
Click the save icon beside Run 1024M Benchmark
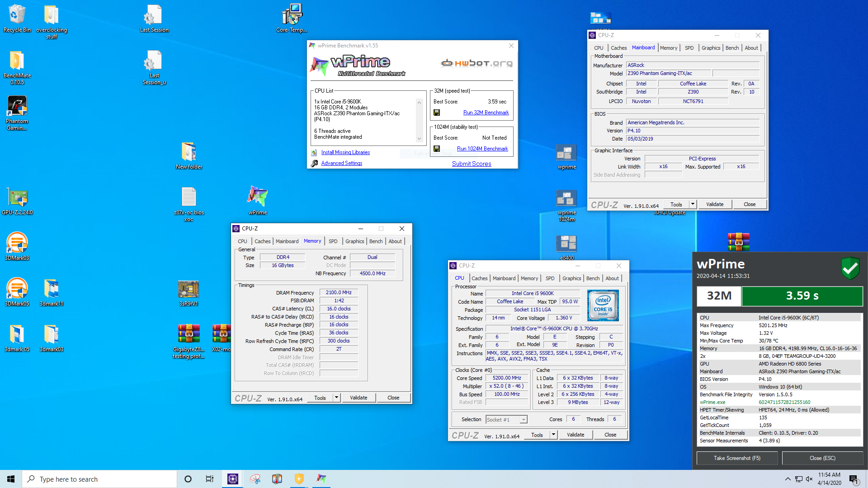click(437, 149)
